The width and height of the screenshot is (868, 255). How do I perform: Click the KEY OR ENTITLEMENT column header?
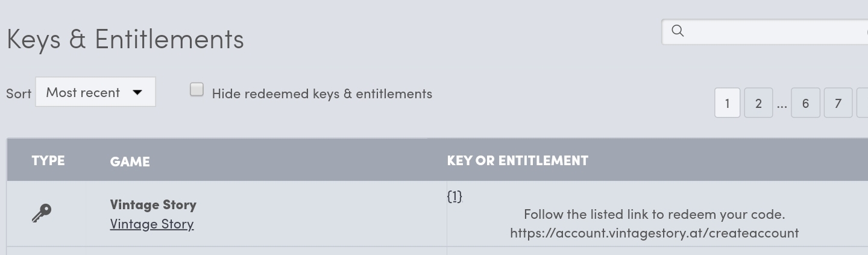(517, 160)
